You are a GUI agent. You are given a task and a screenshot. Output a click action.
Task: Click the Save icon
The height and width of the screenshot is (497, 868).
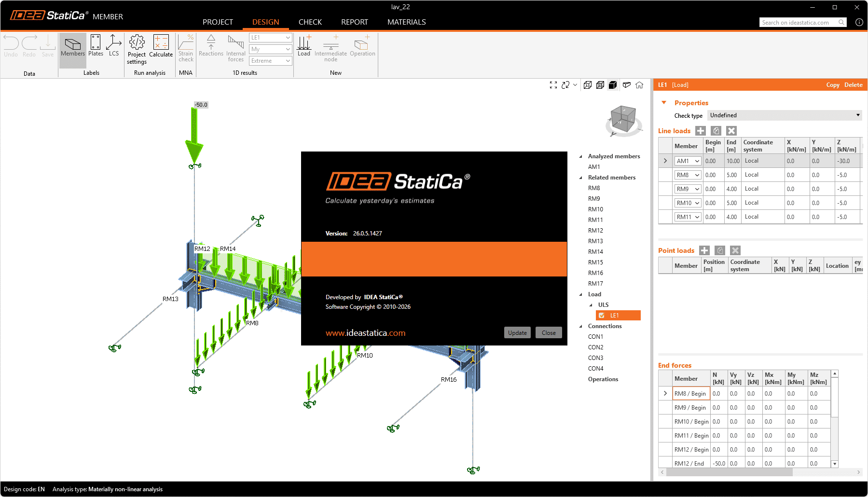tap(48, 46)
